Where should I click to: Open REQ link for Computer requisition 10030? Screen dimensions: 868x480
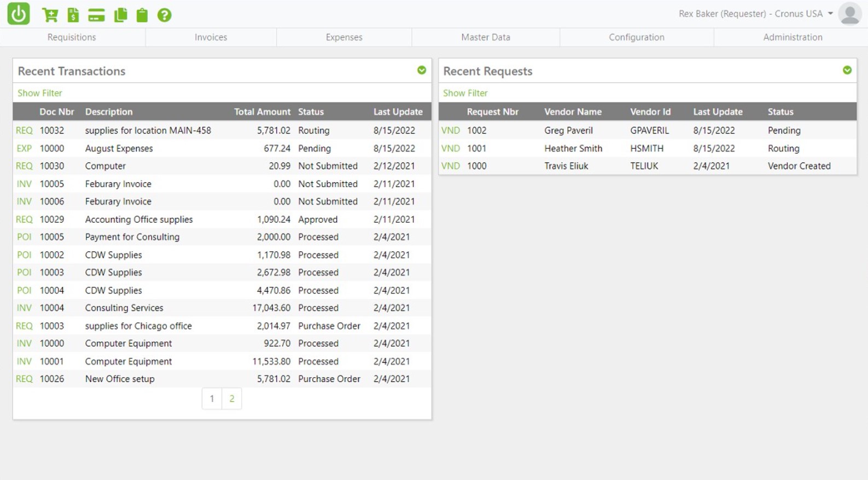point(24,166)
